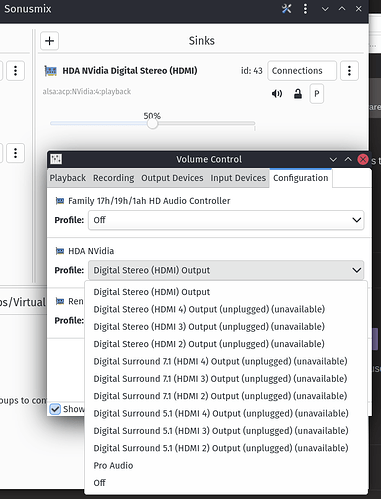Open HDMI sink three-dot options menu
381x499 pixels.
coord(349,71)
